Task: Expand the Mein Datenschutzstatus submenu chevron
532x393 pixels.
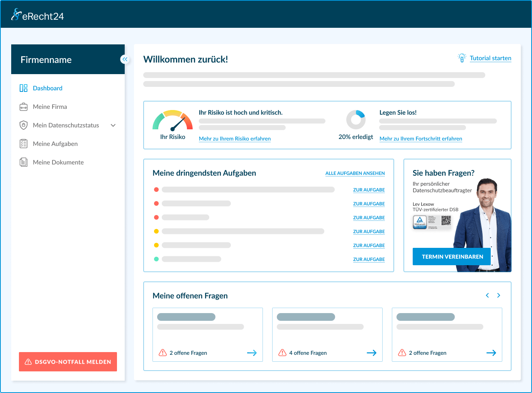Action: pyautogui.click(x=113, y=125)
